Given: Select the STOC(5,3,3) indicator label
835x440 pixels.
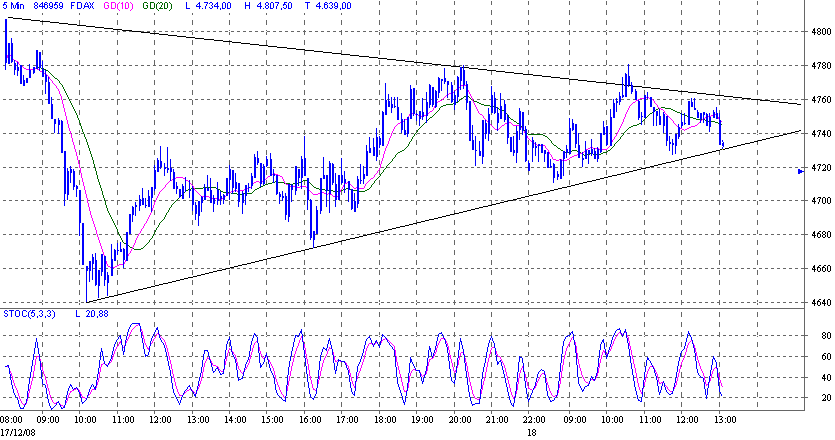Looking at the screenshot, I should tap(30, 315).
